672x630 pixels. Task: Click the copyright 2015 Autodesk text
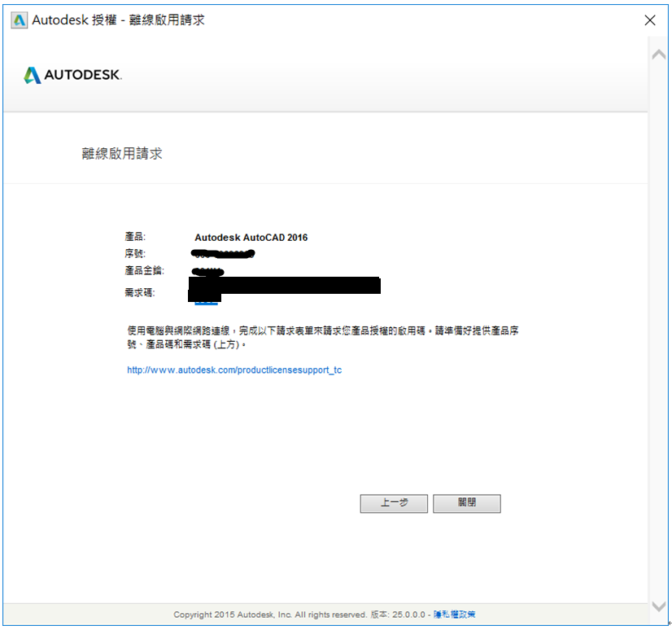270,615
